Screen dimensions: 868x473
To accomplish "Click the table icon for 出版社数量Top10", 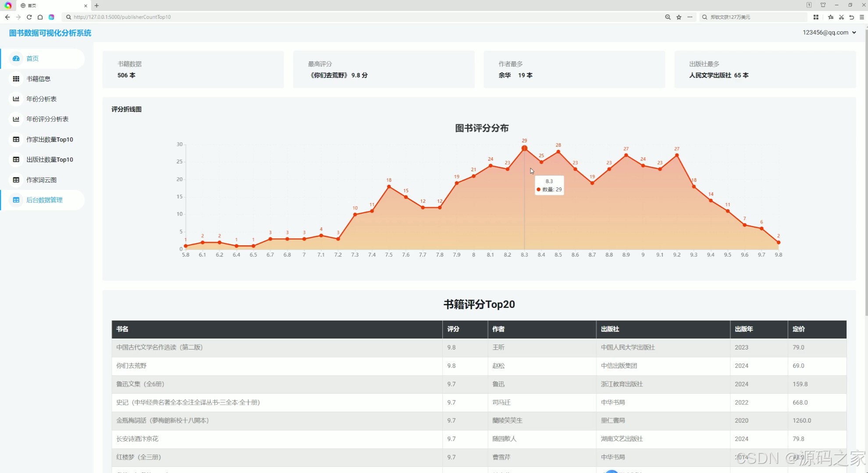I will coord(16,159).
